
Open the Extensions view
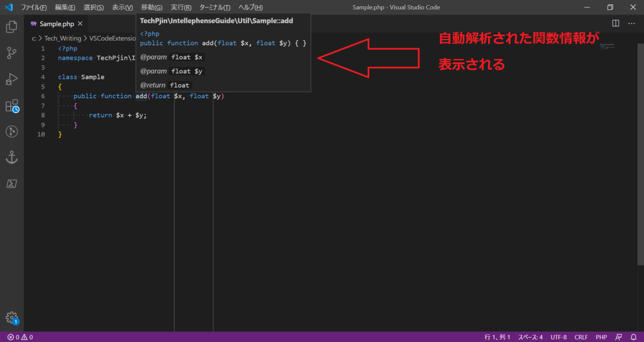pos(11,106)
